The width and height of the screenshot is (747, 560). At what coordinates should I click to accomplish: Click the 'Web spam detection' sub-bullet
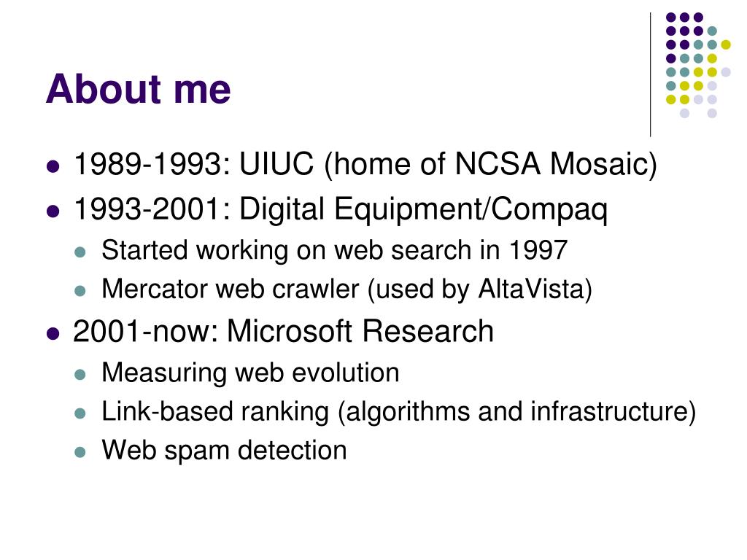[224, 451]
